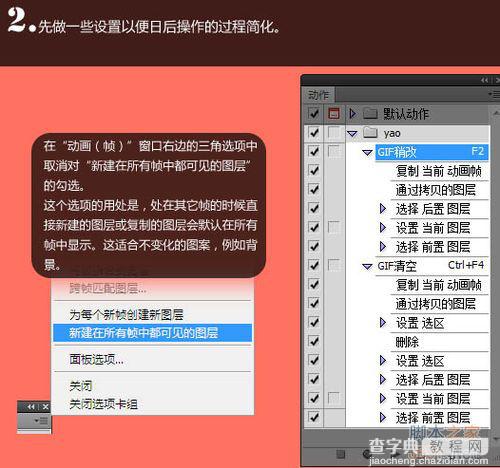Uncheck the GIF清空 action checkbox
500x468 pixels.
314,265
